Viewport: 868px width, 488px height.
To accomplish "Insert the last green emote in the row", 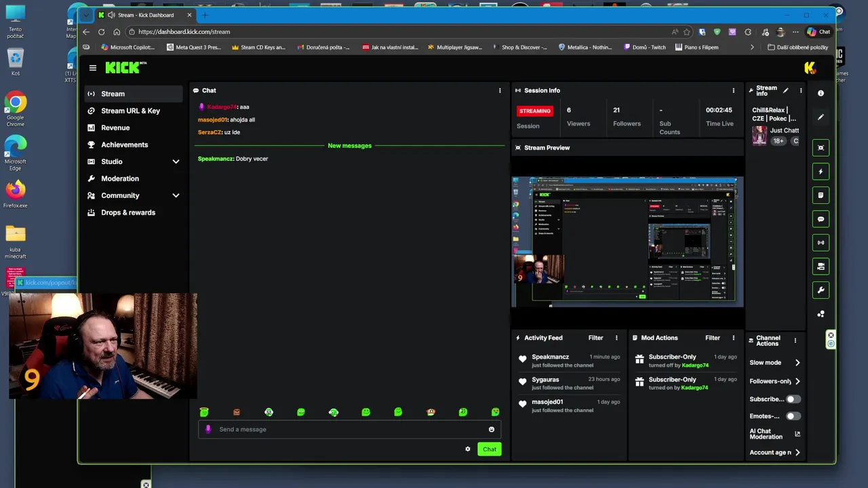I will coord(495,412).
